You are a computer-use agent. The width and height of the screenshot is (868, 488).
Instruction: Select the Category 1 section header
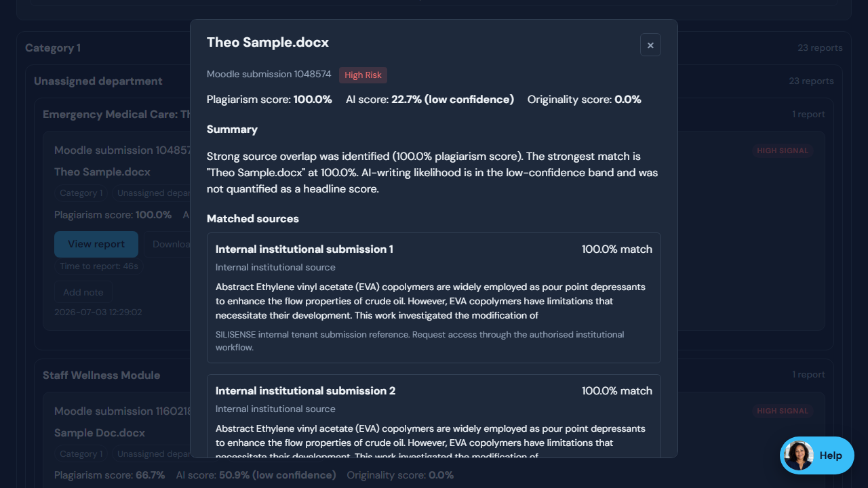coord(53,48)
